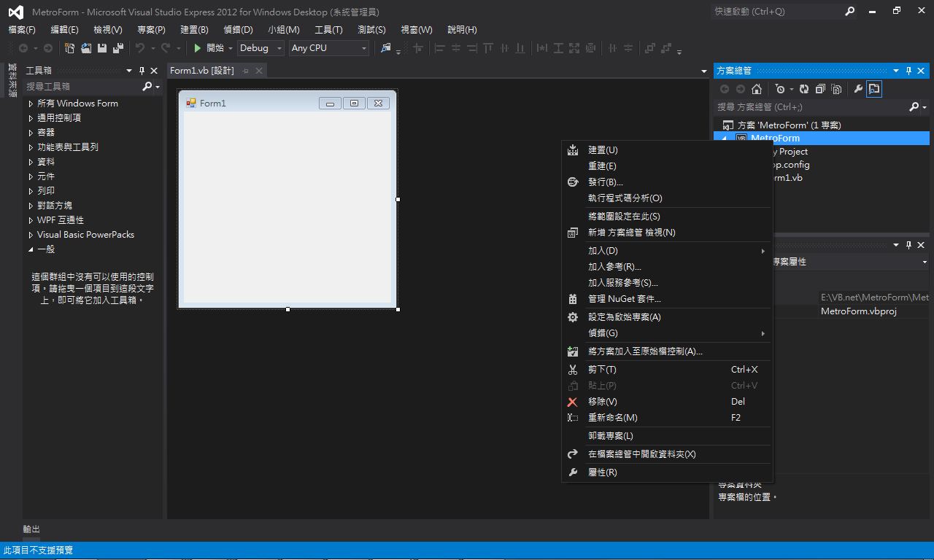Open the Solution Explorer search options dropdown

tap(925, 107)
